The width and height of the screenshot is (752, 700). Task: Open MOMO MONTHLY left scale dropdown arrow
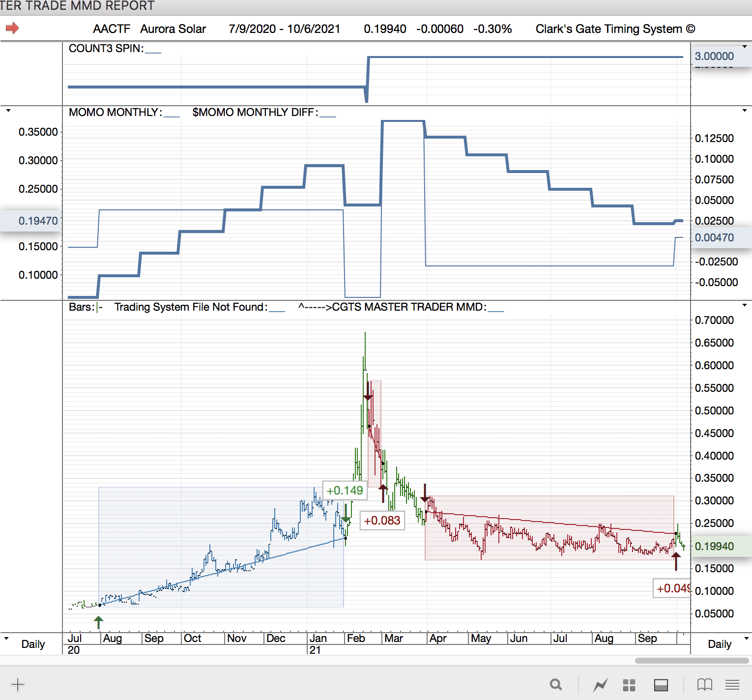point(8,111)
